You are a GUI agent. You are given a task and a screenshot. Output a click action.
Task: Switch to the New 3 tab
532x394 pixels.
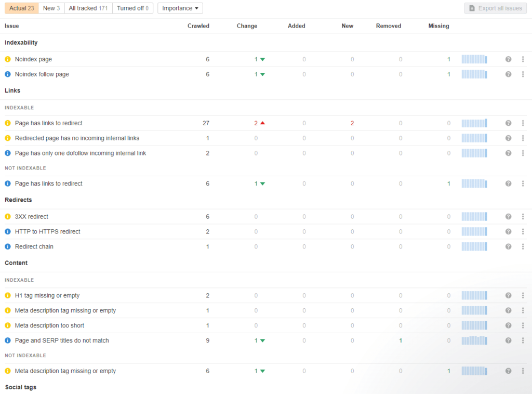pyautogui.click(x=51, y=8)
